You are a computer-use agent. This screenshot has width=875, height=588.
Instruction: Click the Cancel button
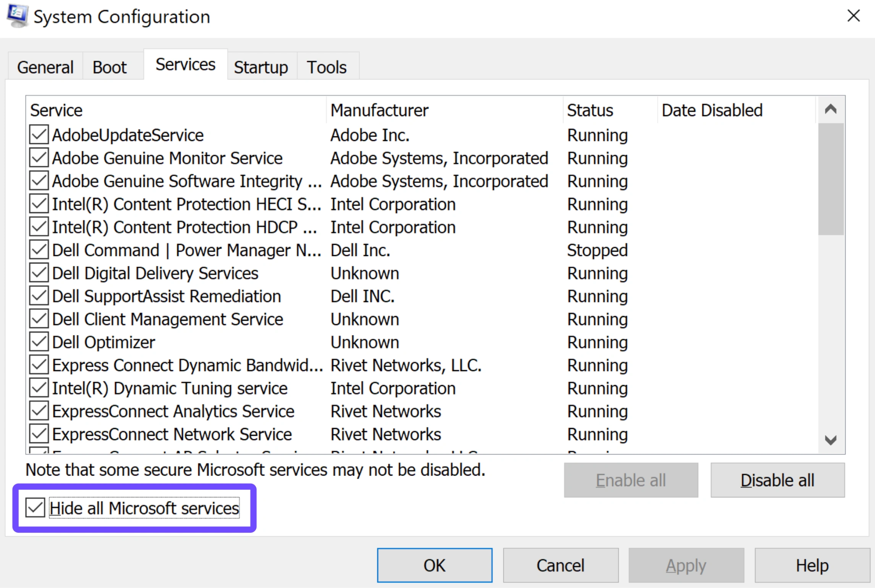click(x=561, y=565)
